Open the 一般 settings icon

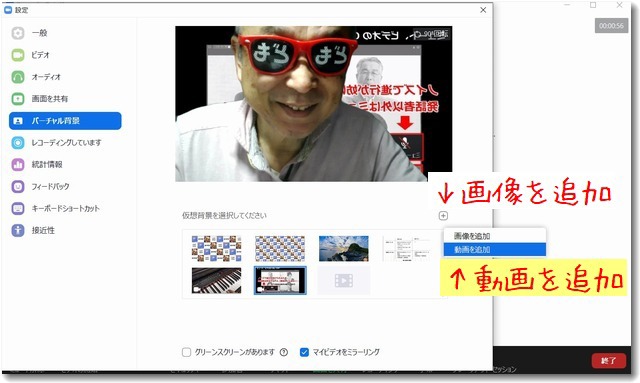pyautogui.click(x=18, y=33)
